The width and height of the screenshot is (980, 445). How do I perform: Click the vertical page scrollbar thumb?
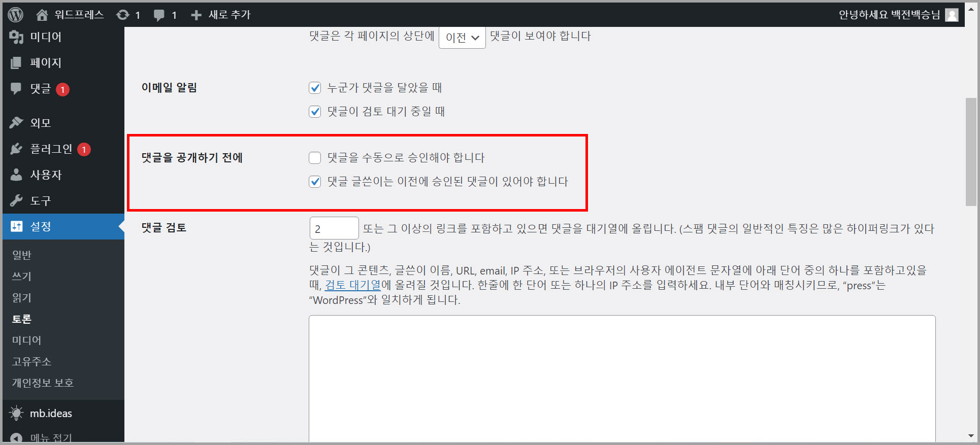tap(971, 152)
